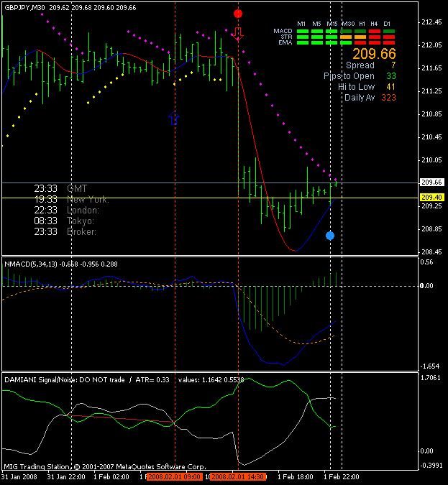Click the M30 timeframe column header
448x485 pixels.
point(348,24)
